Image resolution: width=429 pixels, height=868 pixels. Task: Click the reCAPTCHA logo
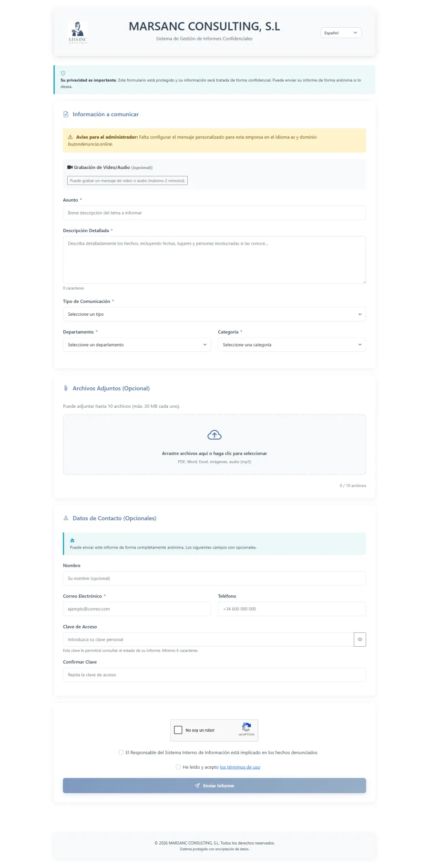click(246, 727)
